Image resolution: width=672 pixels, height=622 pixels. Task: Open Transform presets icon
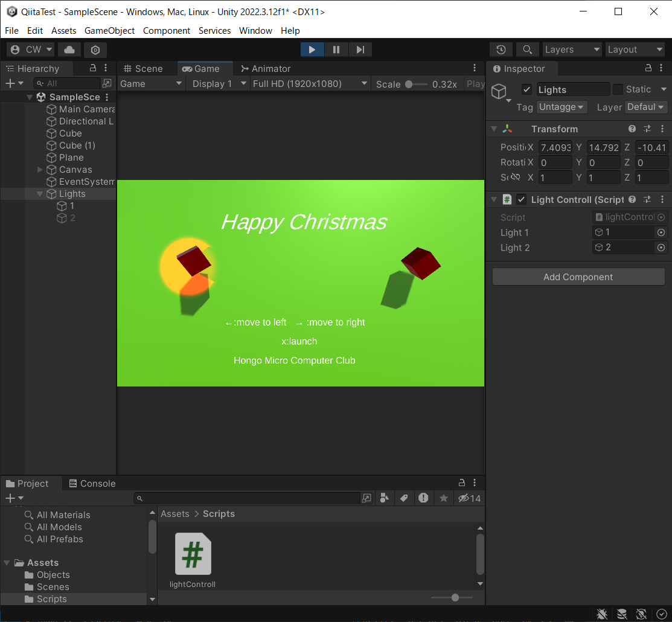647,129
